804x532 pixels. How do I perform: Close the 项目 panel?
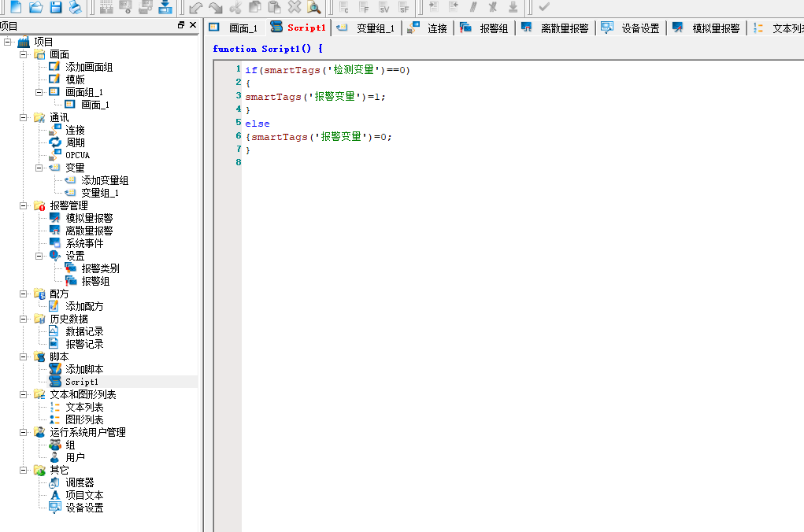pos(193,24)
